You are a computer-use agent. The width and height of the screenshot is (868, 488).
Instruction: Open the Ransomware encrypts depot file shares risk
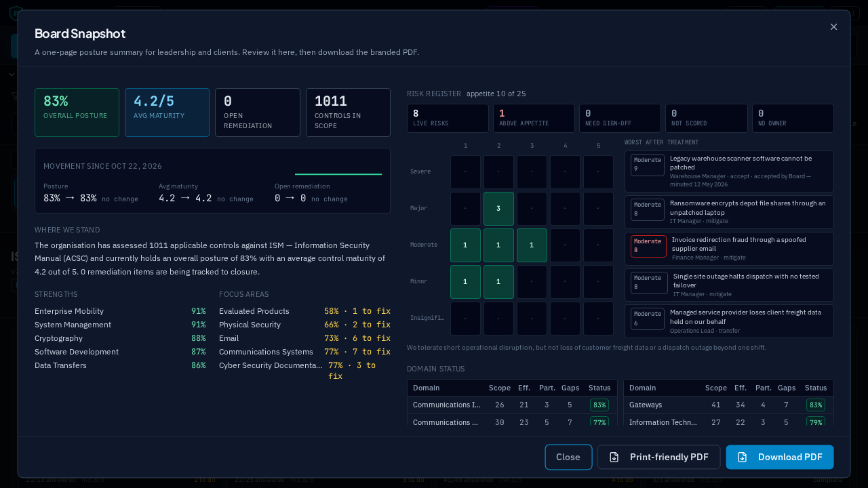click(729, 212)
